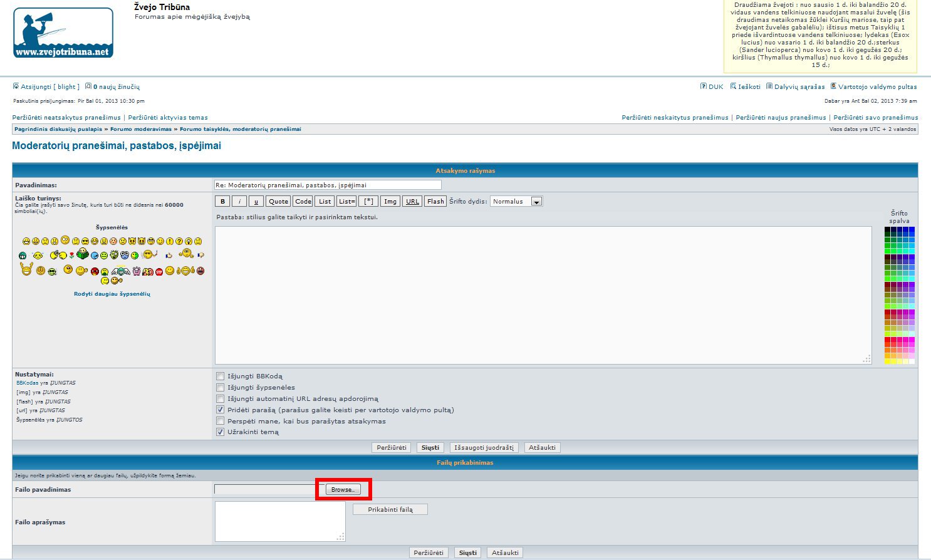
Task: Click the Vartotojo valdymo pultas icon
Action: [x=833, y=86]
